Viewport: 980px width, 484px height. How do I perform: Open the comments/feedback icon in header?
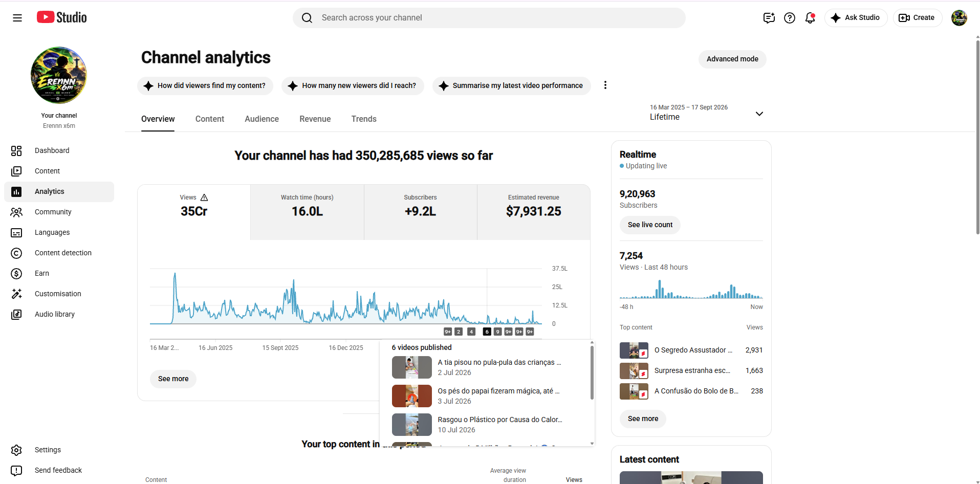pos(769,18)
